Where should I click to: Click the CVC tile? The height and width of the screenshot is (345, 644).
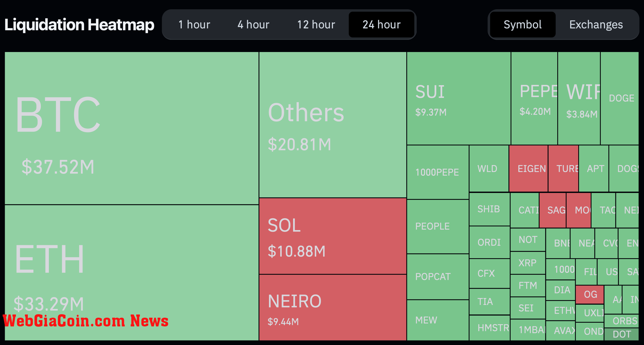pyautogui.click(x=607, y=243)
